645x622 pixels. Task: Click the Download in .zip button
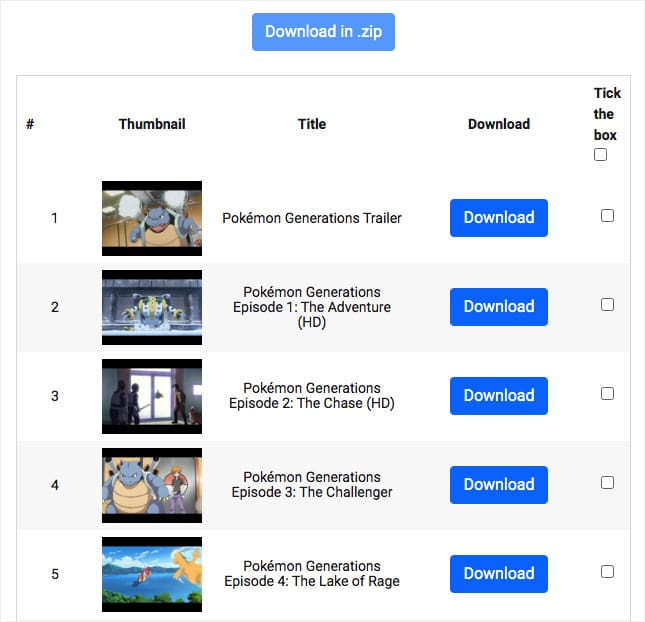323,32
